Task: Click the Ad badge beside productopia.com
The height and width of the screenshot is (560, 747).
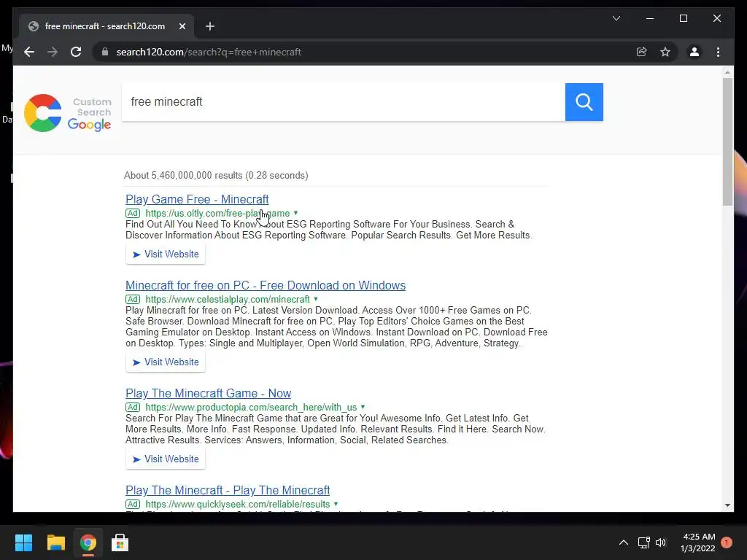Action: coord(133,407)
